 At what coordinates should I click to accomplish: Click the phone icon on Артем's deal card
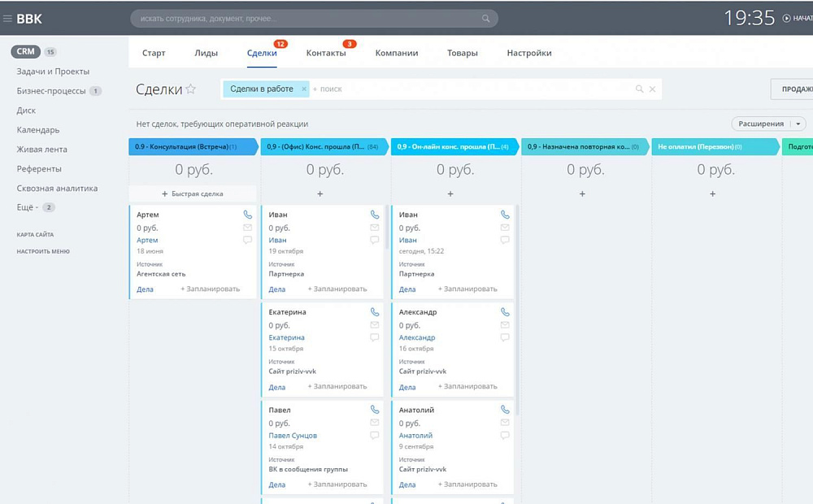[x=248, y=215]
